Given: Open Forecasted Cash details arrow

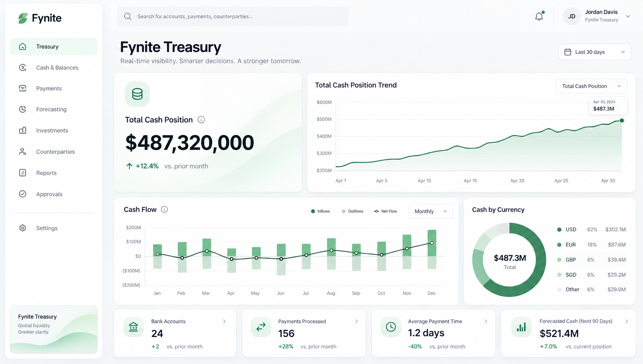Looking at the screenshot, I should (x=626, y=321).
